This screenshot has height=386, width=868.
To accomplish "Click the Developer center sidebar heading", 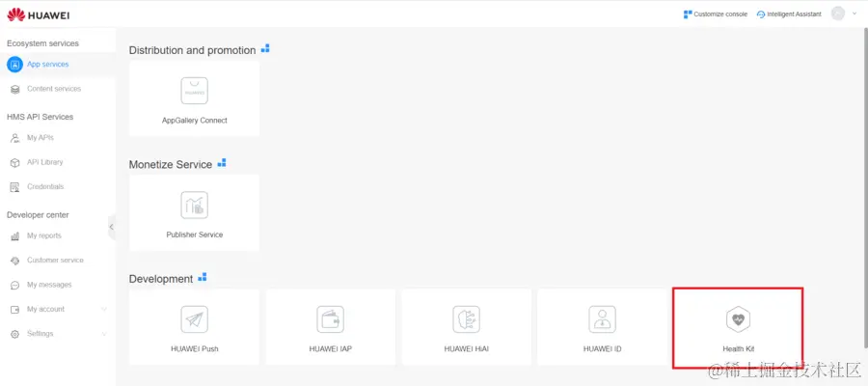I will [x=38, y=215].
